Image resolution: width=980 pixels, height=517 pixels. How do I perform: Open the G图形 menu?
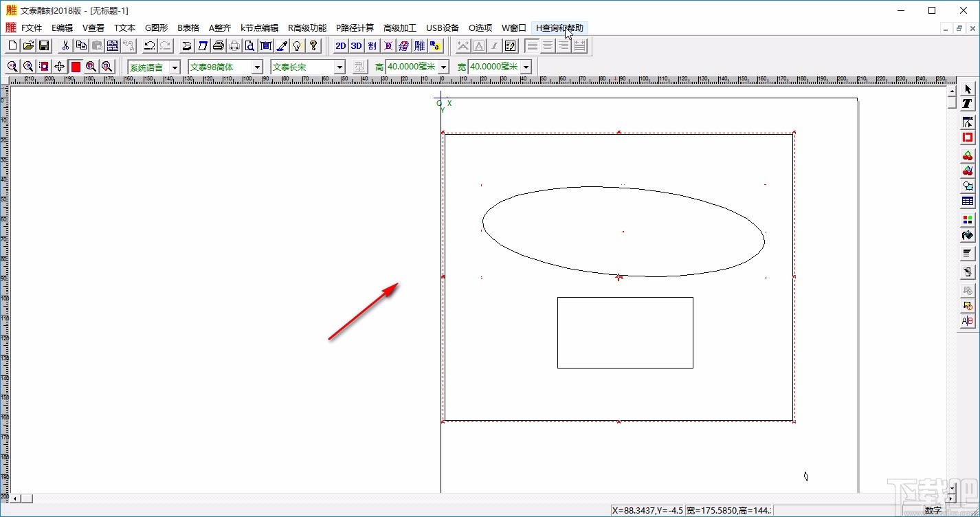click(157, 28)
